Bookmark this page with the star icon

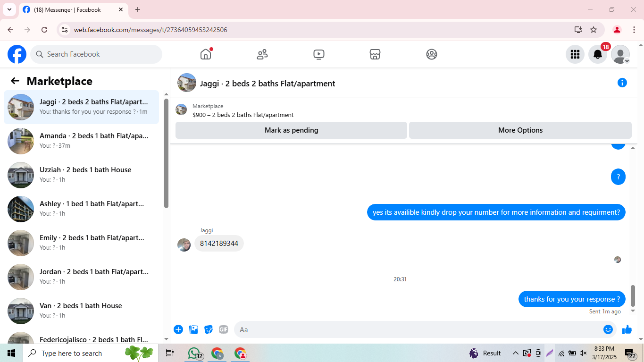tap(594, 30)
